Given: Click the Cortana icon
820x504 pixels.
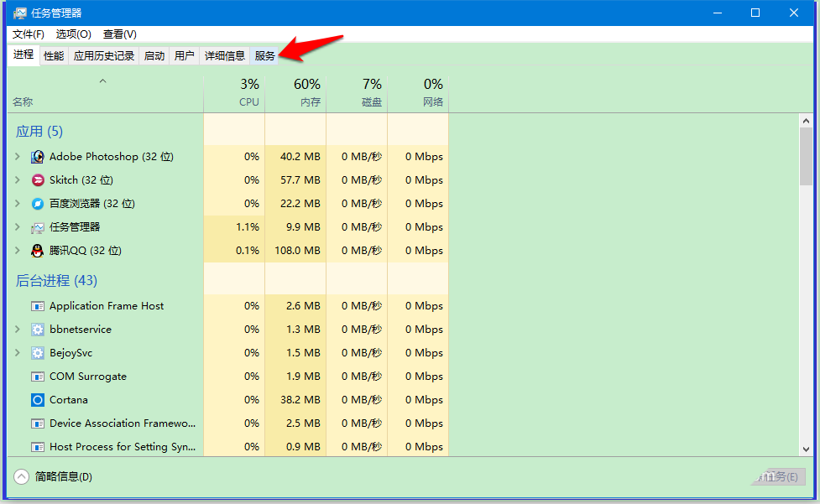Looking at the screenshot, I should point(38,399).
